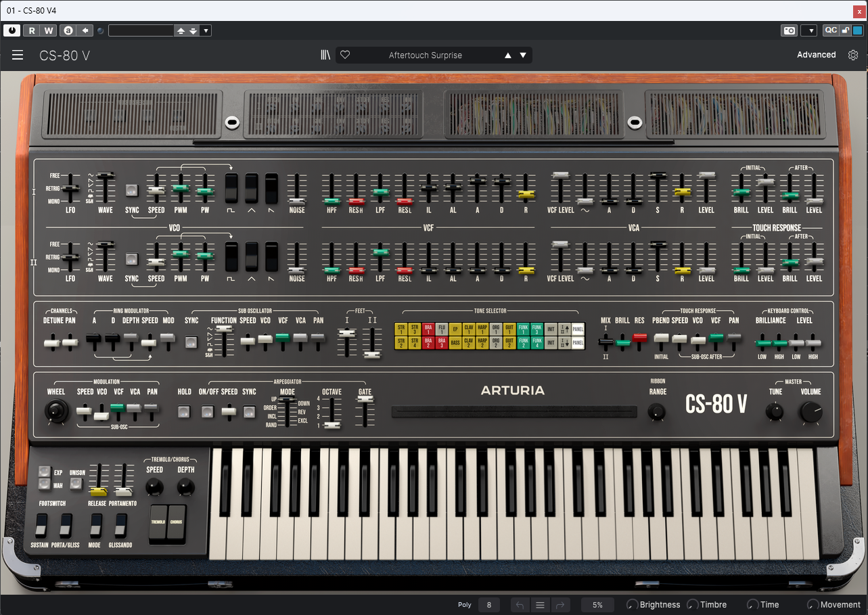Click the QC quick controls button
868x615 pixels.
point(831,30)
